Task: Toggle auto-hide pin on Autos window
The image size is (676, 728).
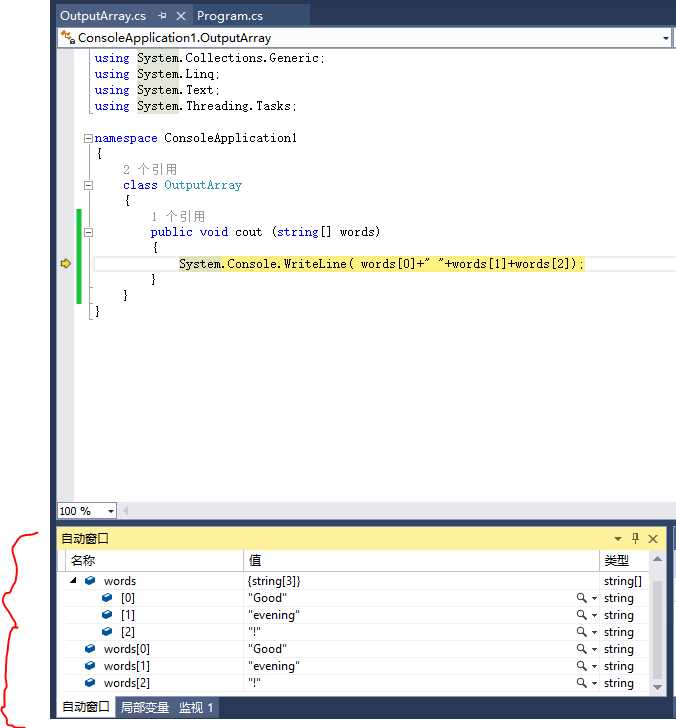Action: click(x=635, y=539)
